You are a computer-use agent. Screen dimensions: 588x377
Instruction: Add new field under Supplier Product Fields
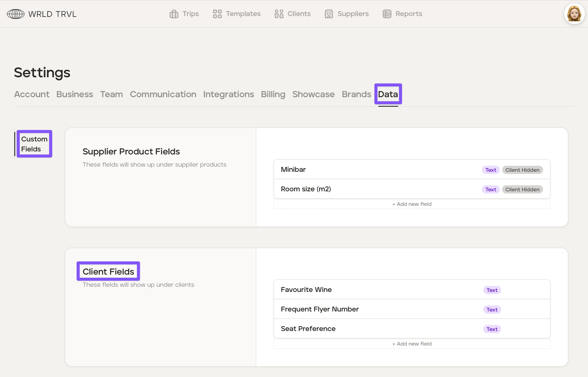[412, 204]
